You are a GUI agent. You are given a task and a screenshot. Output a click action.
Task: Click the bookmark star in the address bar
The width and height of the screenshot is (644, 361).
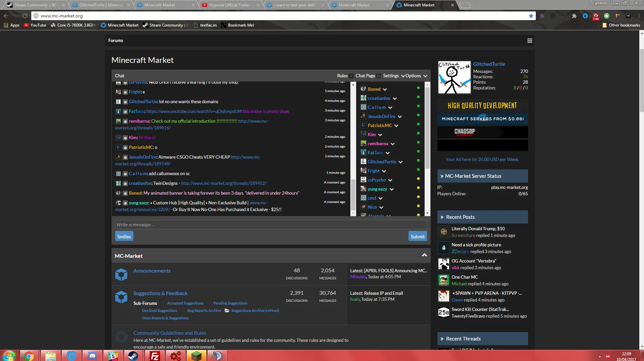pos(531,16)
